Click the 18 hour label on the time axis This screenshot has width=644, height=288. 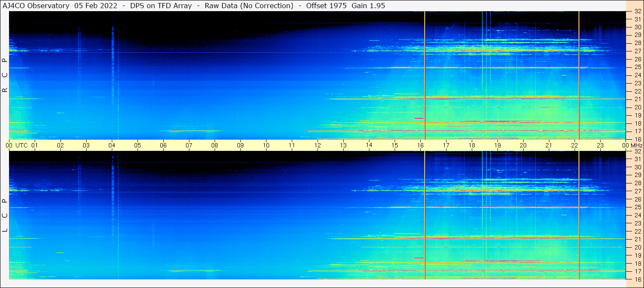pos(472,145)
